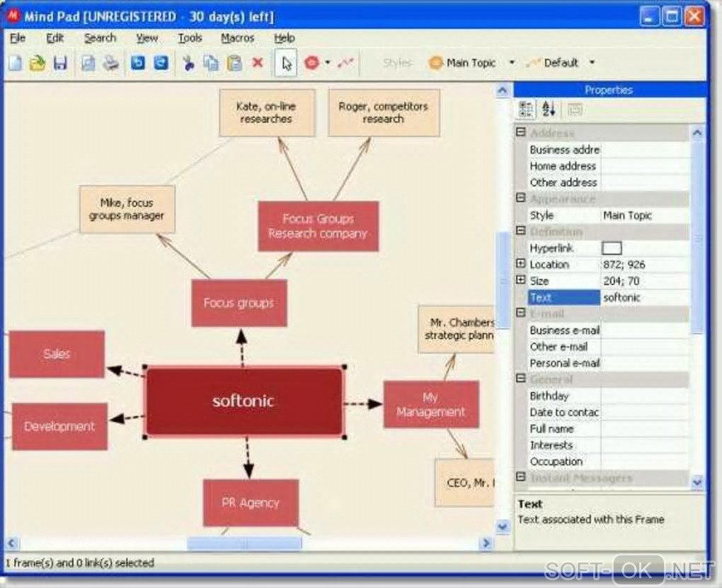The height and width of the screenshot is (588, 722).
Task: Collapse the Appearance category
Action: [x=521, y=197]
